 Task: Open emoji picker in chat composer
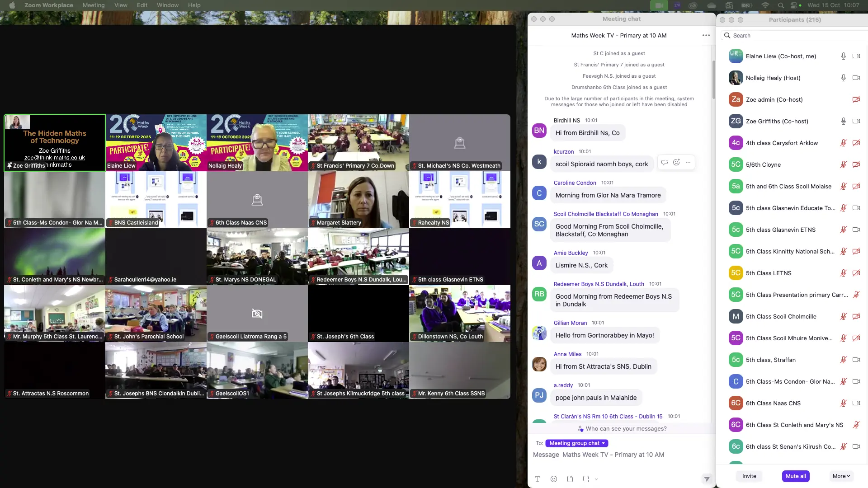click(554, 479)
